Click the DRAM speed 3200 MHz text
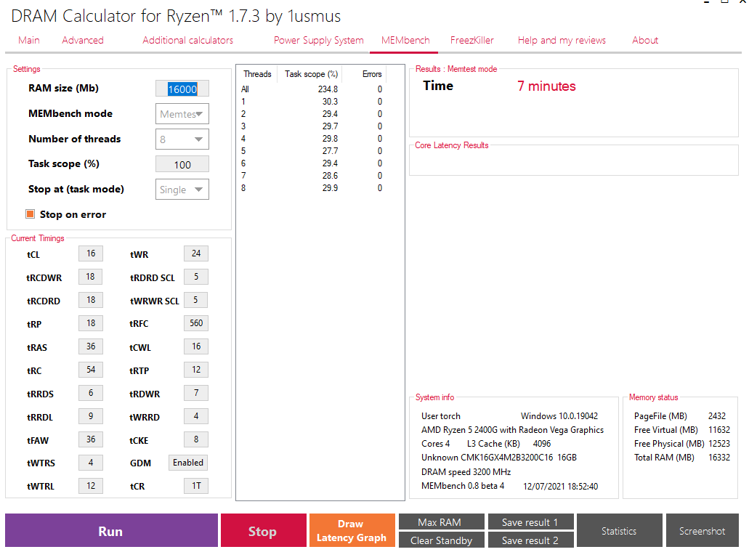Screen dimensions: 749x560 pyautogui.click(x=466, y=471)
